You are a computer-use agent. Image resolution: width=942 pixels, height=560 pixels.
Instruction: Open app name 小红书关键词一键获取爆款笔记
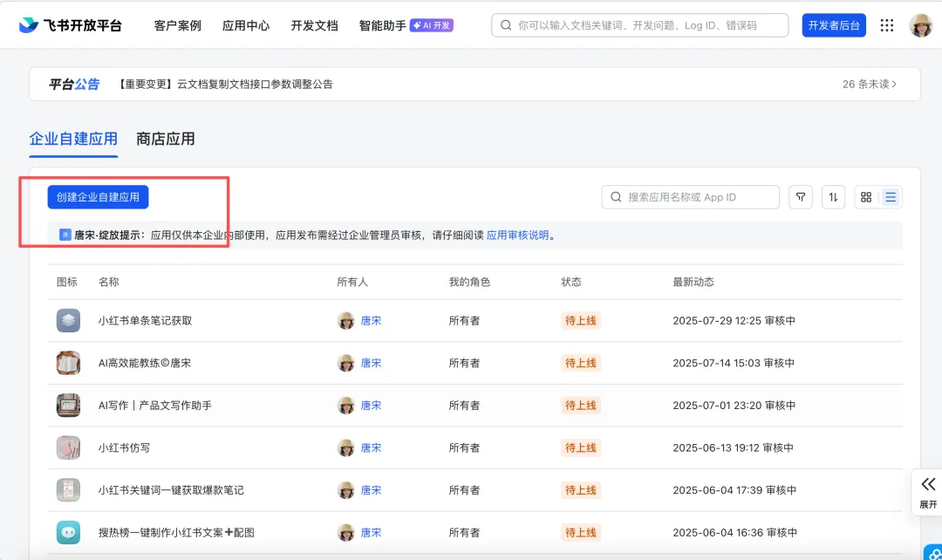pos(171,490)
